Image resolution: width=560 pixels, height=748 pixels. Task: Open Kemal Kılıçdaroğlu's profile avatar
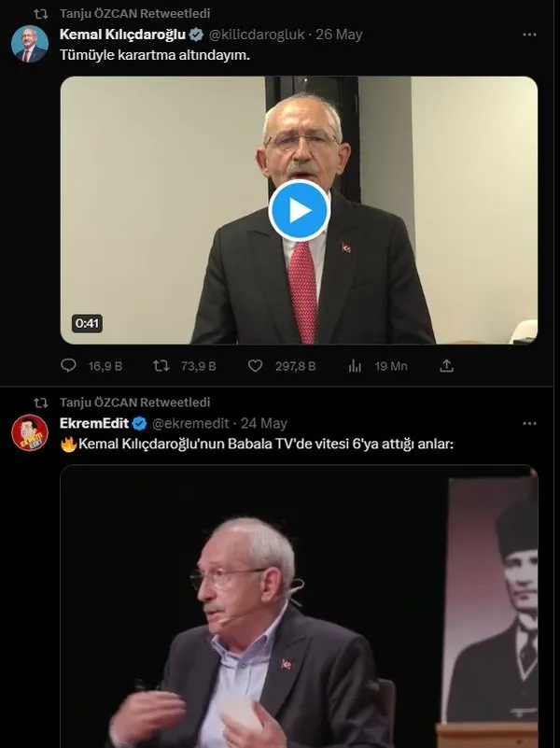point(30,44)
